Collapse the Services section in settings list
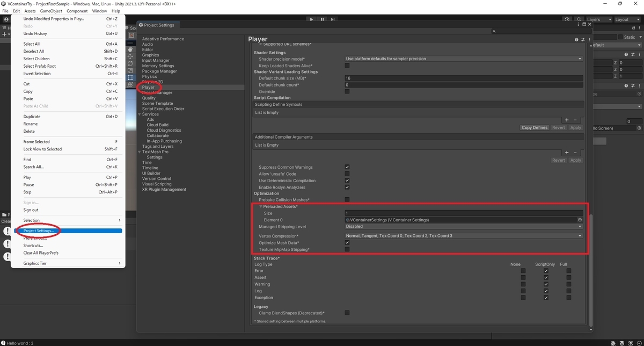Viewport: 644px width, 346px height. click(139, 114)
